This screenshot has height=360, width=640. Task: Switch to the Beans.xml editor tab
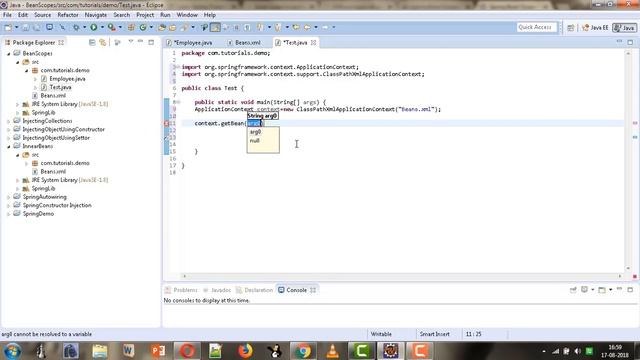(x=244, y=42)
